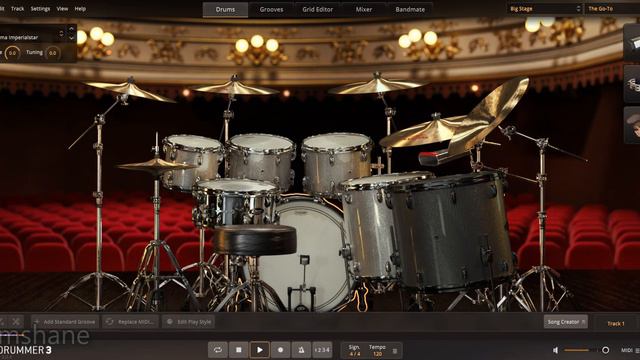Image resolution: width=640 pixels, height=360 pixels.
Task: Stop playback with the stop button
Action: (239, 350)
